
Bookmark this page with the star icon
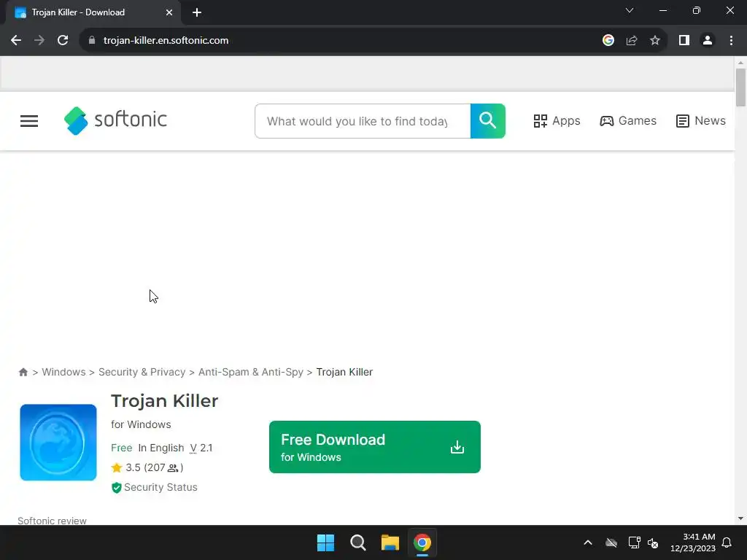[655, 41]
